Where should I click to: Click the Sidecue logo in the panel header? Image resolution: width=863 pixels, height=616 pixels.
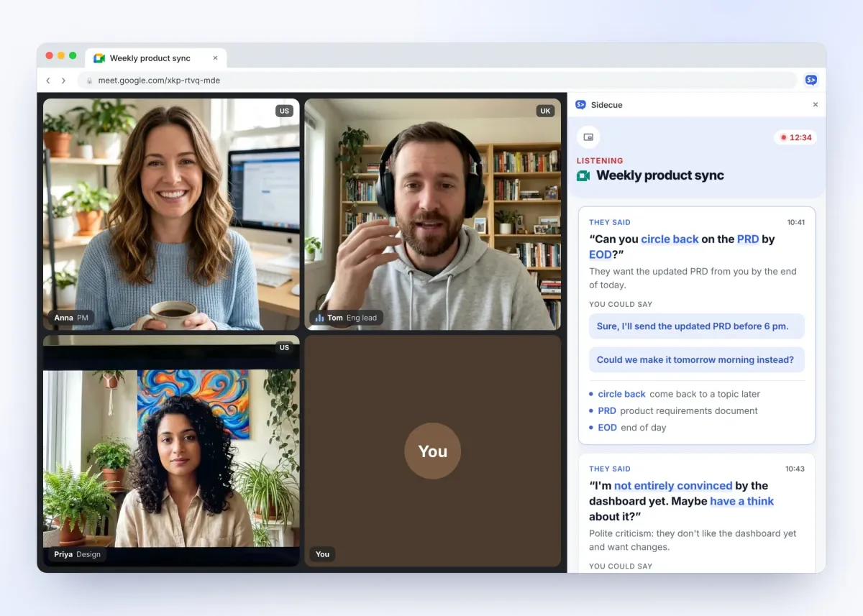pos(581,105)
